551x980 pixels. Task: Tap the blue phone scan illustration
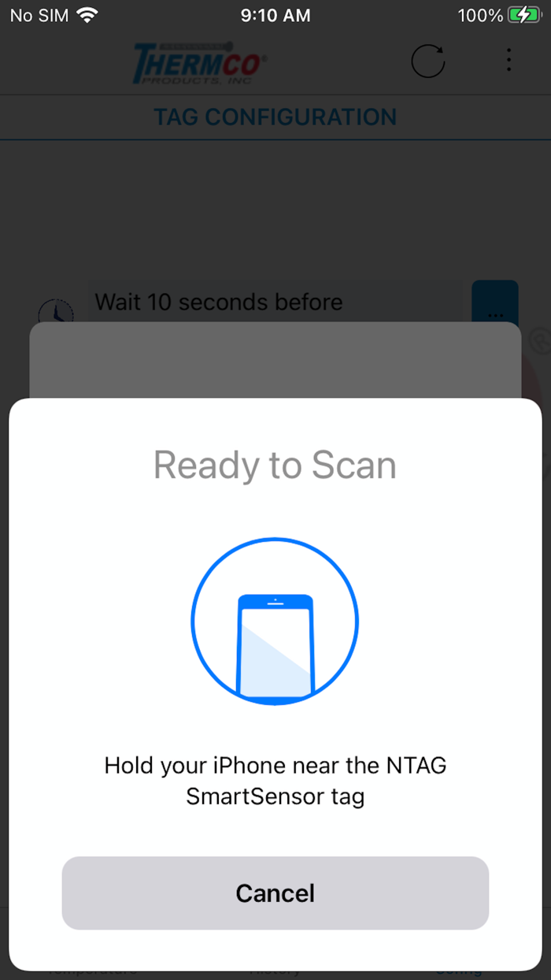click(275, 622)
